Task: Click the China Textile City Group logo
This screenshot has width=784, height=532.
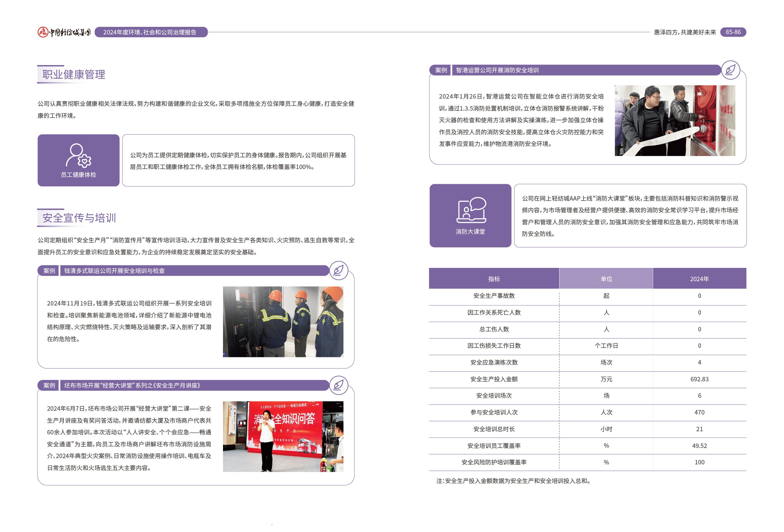Action: 64,32
